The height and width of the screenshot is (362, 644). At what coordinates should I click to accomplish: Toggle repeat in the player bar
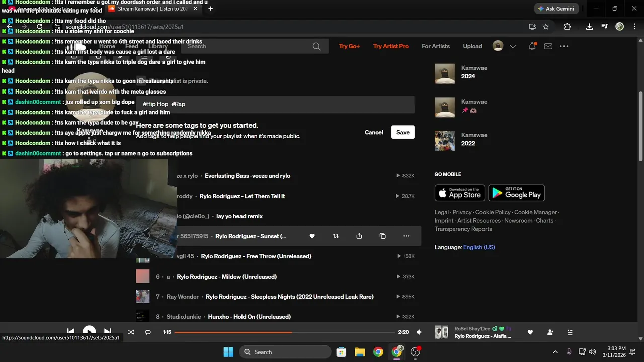click(x=148, y=332)
